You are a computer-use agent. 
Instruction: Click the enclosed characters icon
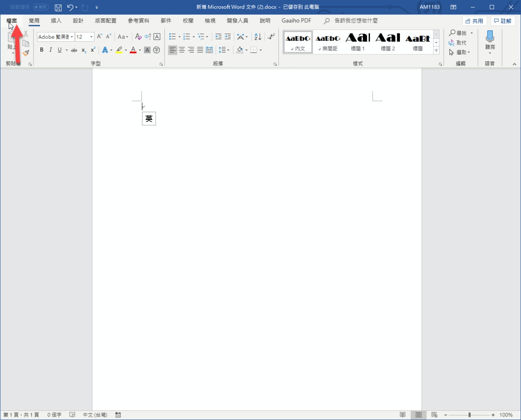point(157,50)
